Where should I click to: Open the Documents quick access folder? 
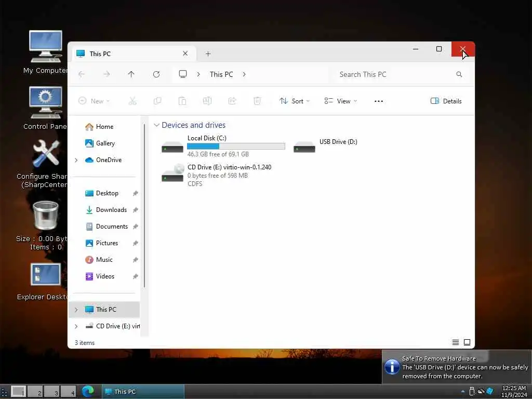coord(112,227)
